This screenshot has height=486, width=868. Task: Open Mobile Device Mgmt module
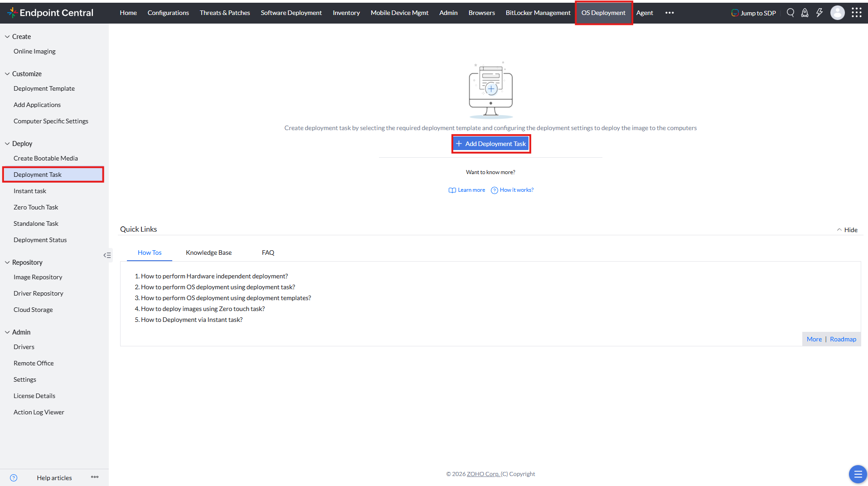click(399, 13)
